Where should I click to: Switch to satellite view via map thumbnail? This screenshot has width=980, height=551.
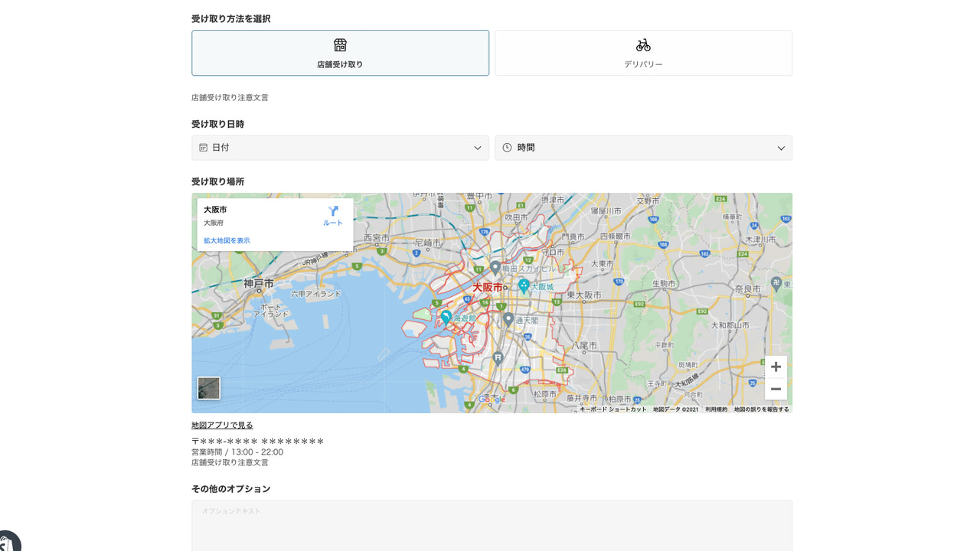pos(208,388)
